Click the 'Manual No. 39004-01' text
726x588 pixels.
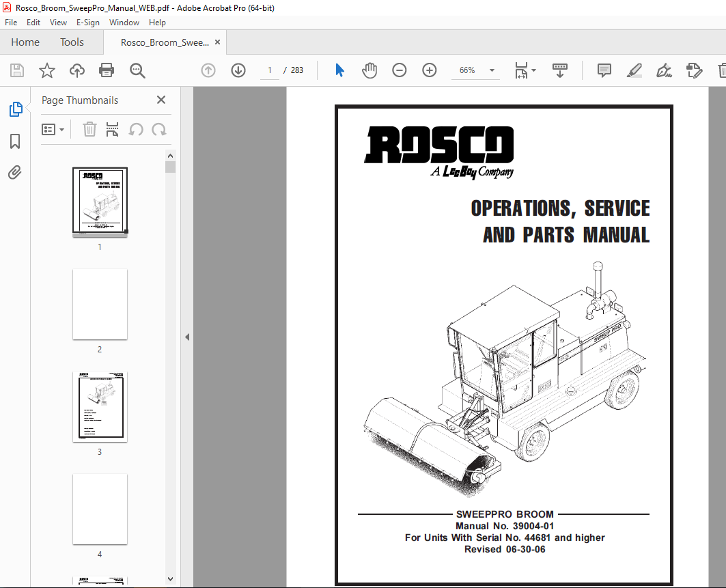(504, 526)
